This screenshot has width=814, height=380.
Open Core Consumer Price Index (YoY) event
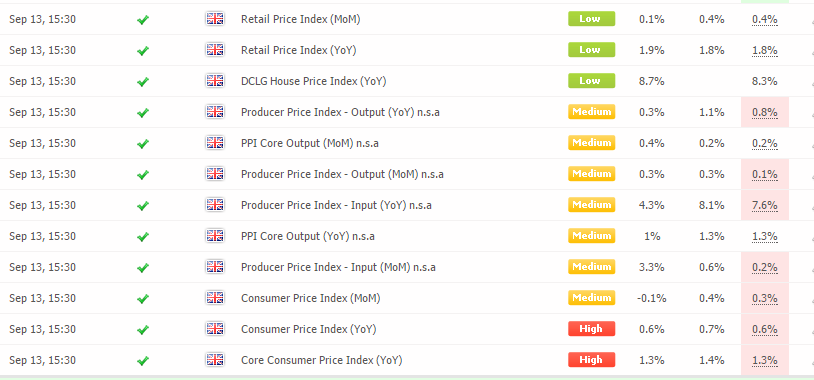coord(321,360)
